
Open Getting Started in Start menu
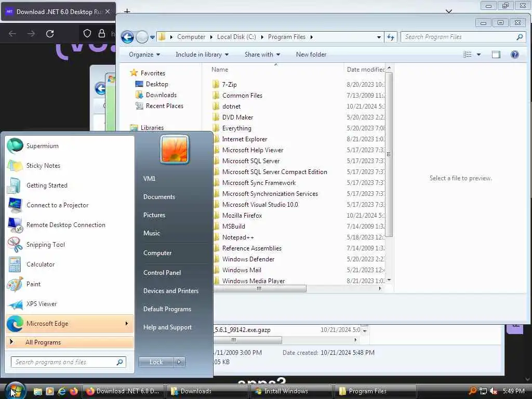tap(70, 185)
